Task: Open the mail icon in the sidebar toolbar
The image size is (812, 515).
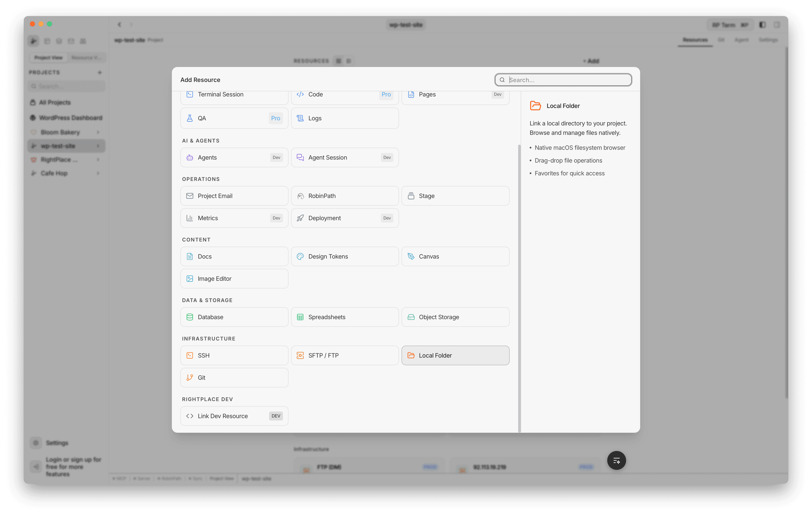Action: [x=71, y=41]
